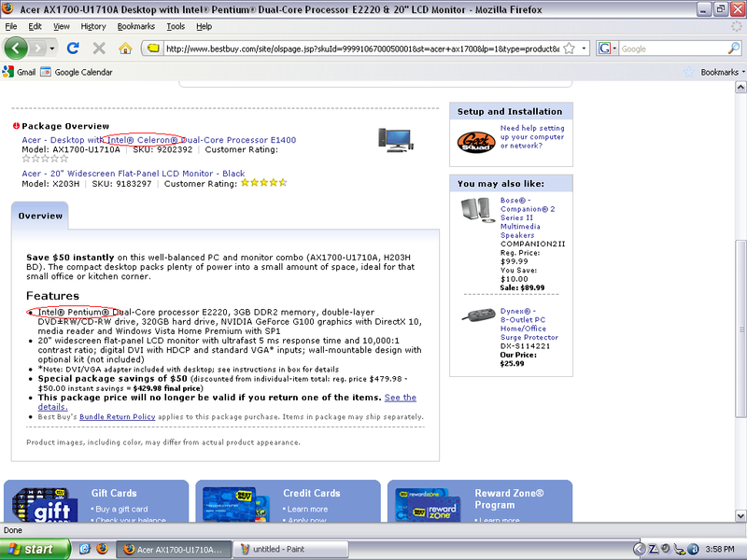This screenshot has height=560, width=747.
Task: Open the Google Calendar bookmark
Action: pos(77,72)
